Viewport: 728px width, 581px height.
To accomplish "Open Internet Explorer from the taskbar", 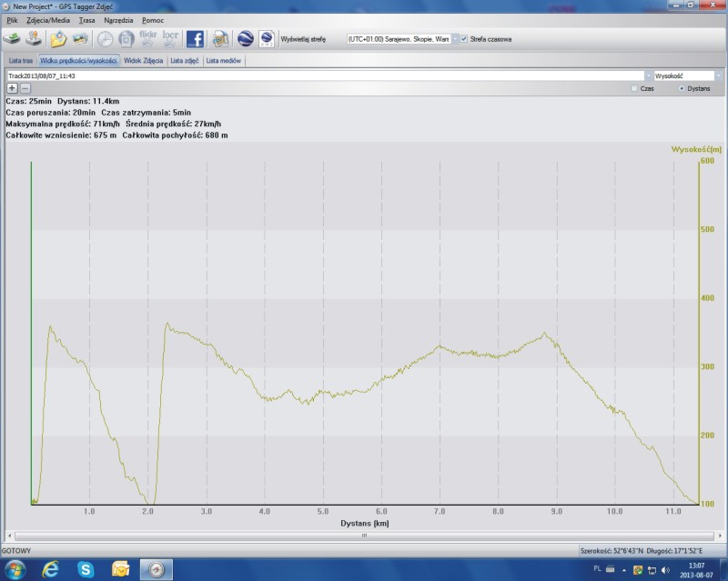I will click(x=51, y=569).
